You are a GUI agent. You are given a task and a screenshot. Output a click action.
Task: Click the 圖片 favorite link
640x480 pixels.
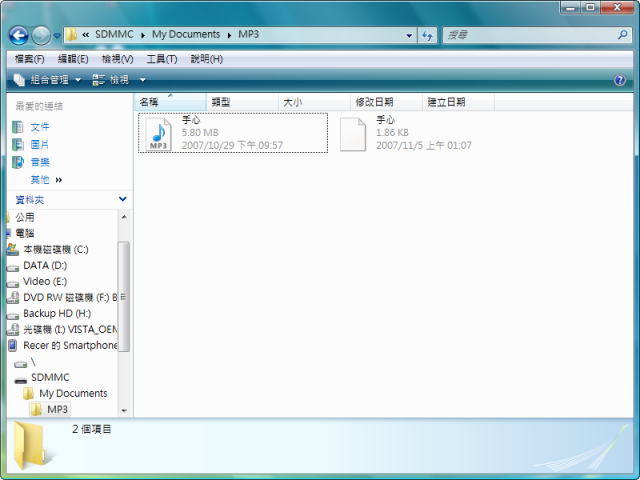coord(40,144)
